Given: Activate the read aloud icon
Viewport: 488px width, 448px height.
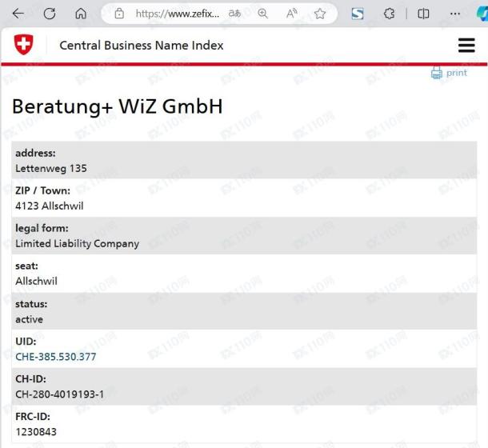Looking at the screenshot, I should [292, 14].
